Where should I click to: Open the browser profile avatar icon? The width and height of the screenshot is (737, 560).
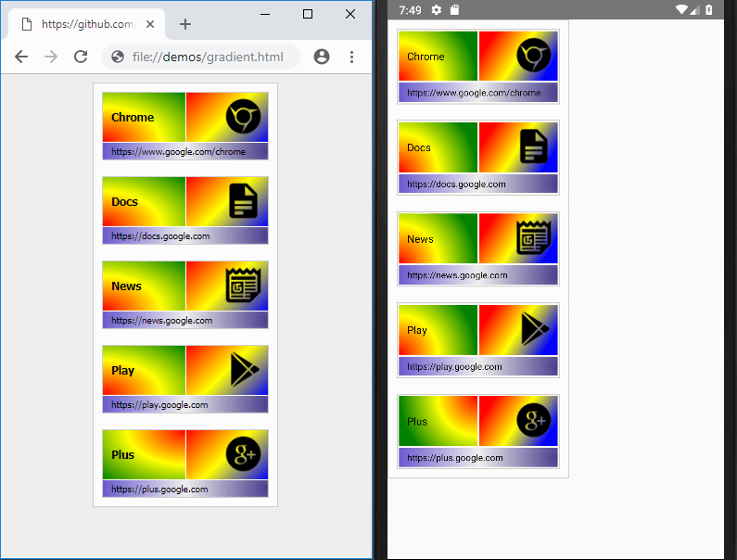point(322,57)
